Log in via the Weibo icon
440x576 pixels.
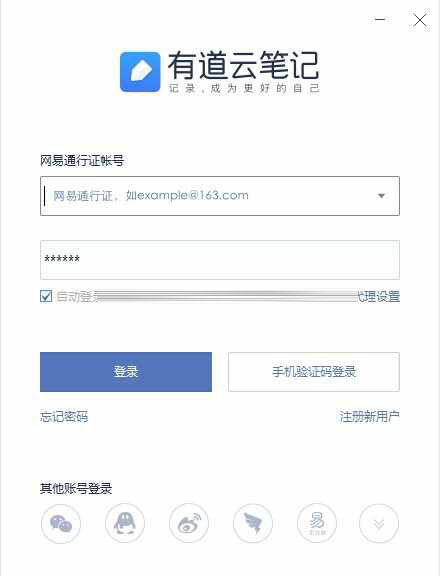click(x=189, y=523)
